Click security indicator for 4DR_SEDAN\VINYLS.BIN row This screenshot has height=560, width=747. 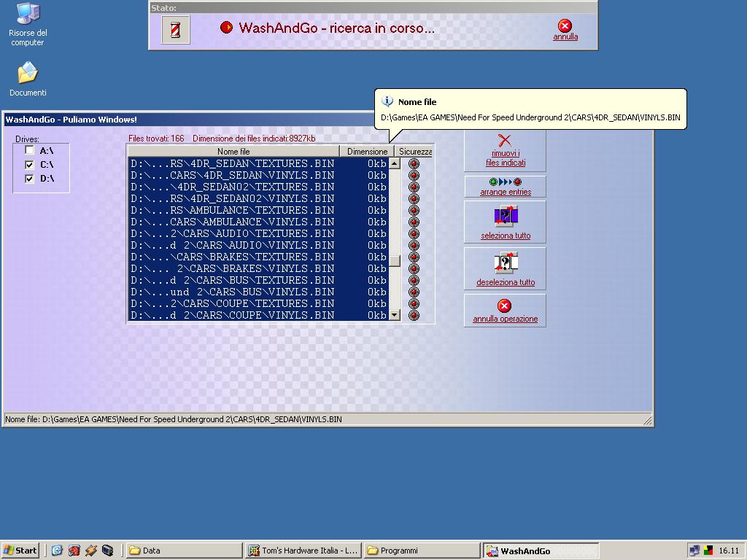pos(414,175)
